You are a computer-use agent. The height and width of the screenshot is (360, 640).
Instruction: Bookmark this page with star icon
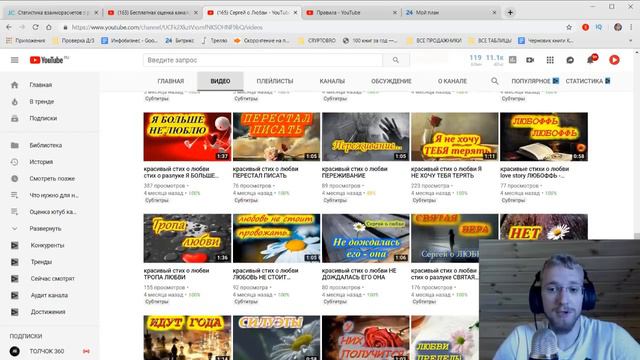point(569,27)
